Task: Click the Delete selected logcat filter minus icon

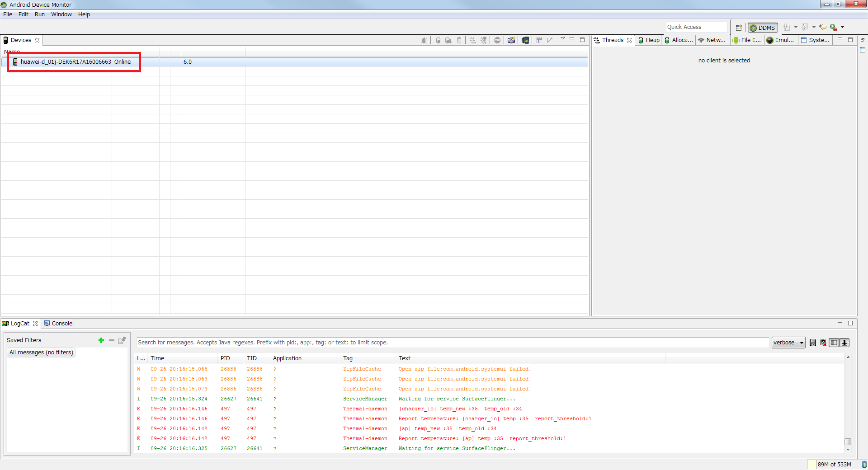Action: (x=112, y=340)
